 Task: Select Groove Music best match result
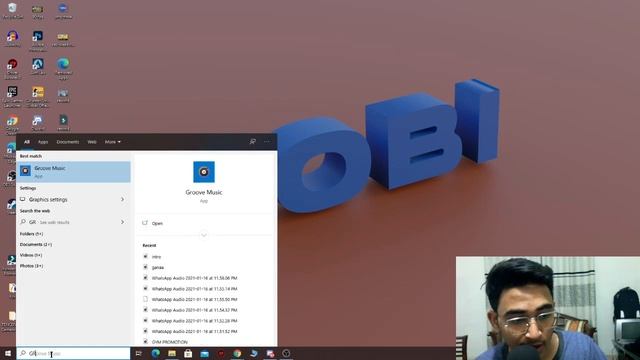click(x=73, y=172)
